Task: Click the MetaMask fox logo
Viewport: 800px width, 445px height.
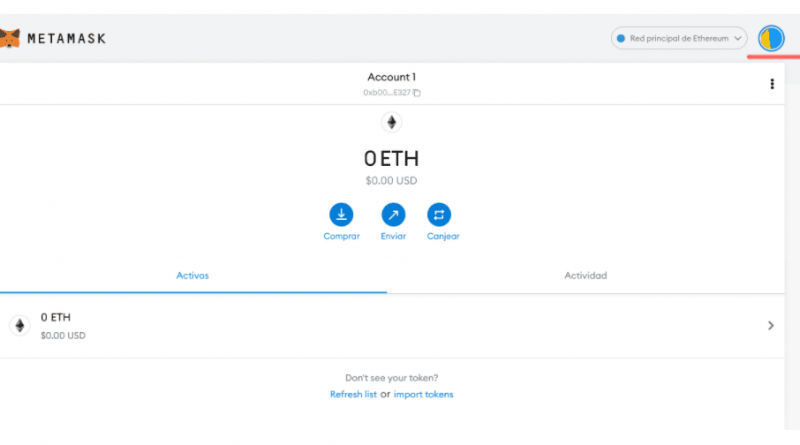Action: (8, 39)
